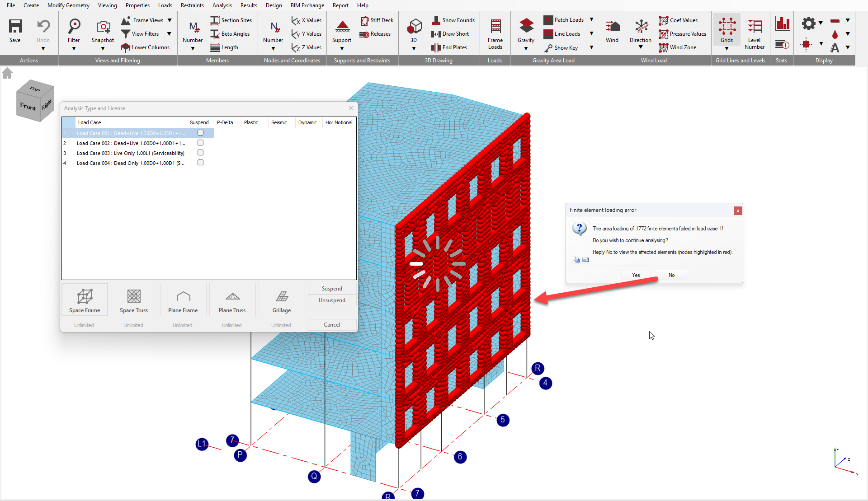Tick Suspend for Load Case 003
The height and width of the screenshot is (501, 868).
click(200, 153)
